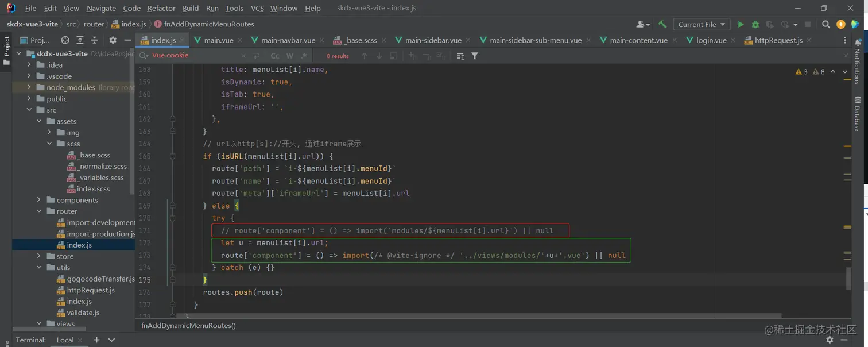
Task: Open the Navigate menu
Action: (x=101, y=8)
